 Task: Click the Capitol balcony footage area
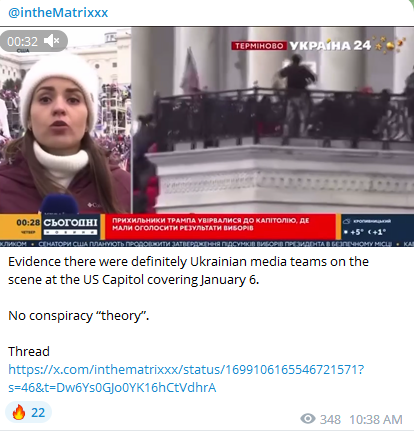[x=273, y=120]
